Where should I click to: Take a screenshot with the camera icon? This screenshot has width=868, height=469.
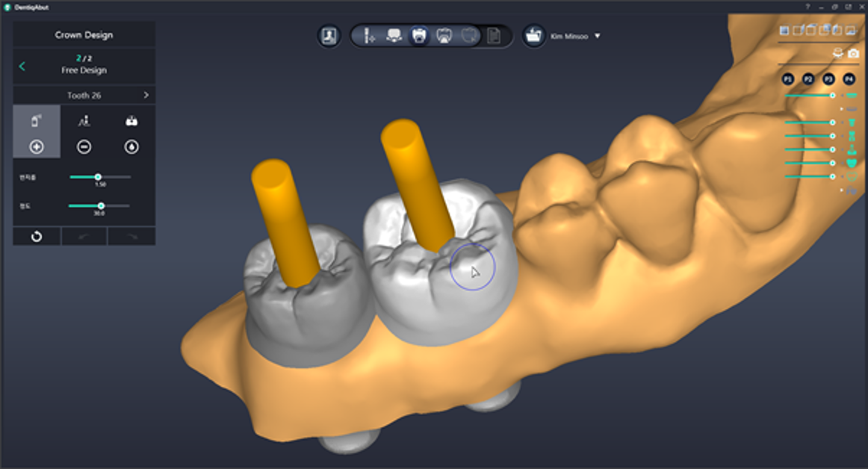(x=853, y=54)
